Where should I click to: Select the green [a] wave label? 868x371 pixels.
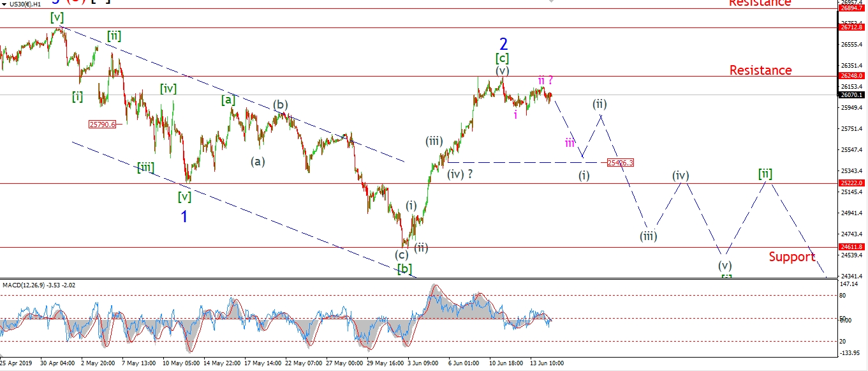[228, 100]
